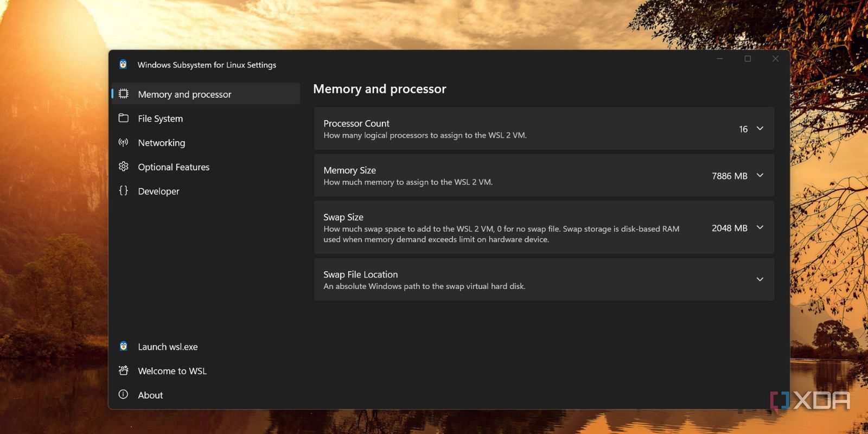Click the Memory Size value 7886 MB
868x434 pixels.
[730, 176]
